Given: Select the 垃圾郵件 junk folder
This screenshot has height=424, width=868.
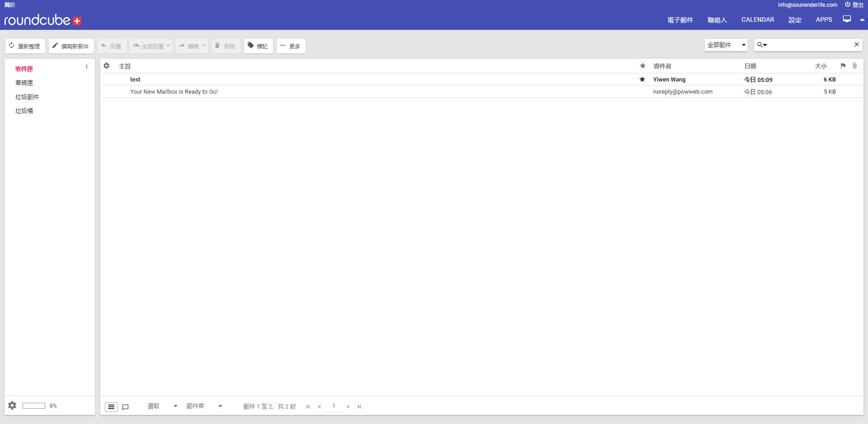Looking at the screenshot, I should click(x=27, y=97).
